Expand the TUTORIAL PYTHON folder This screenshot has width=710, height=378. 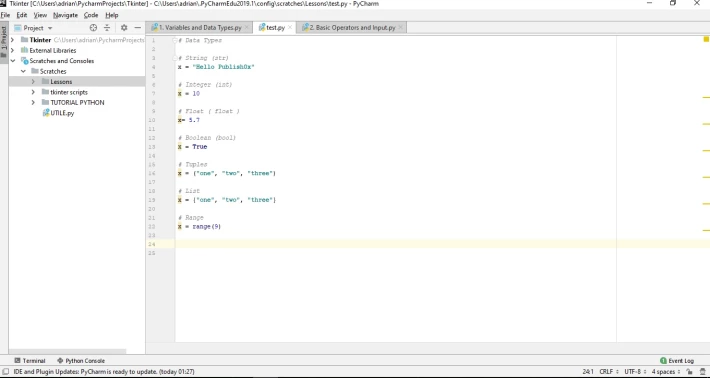click(33, 102)
